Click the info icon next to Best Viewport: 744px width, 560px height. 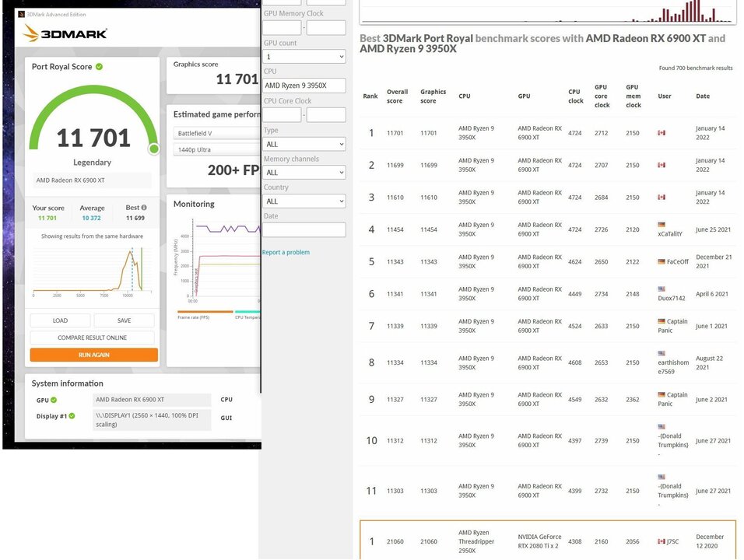coord(143,208)
